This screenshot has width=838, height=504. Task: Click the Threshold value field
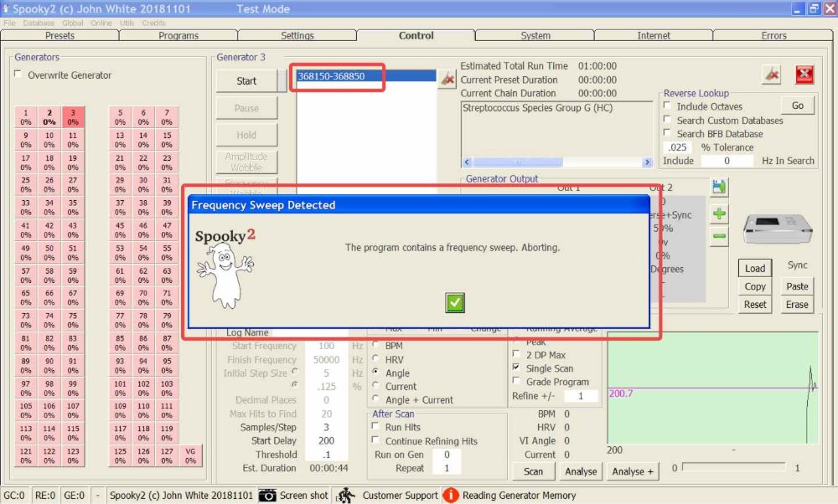pyautogui.click(x=326, y=455)
